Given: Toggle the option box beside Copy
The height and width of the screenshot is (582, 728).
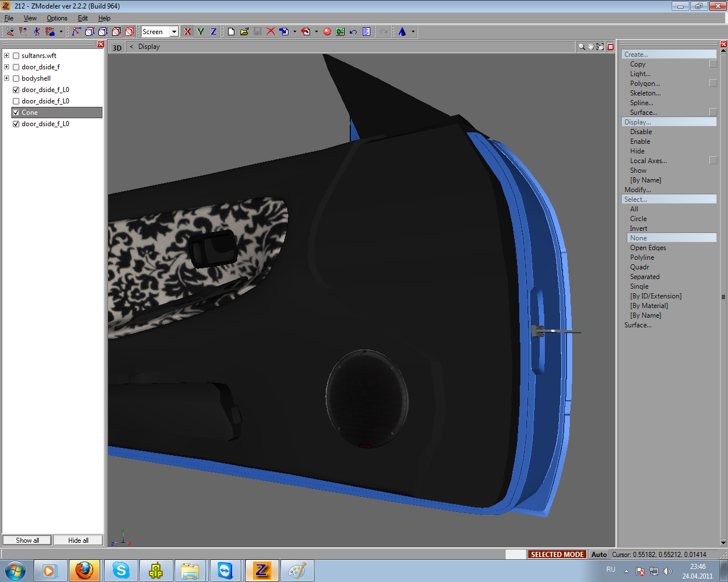Looking at the screenshot, I should [x=713, y=64].
